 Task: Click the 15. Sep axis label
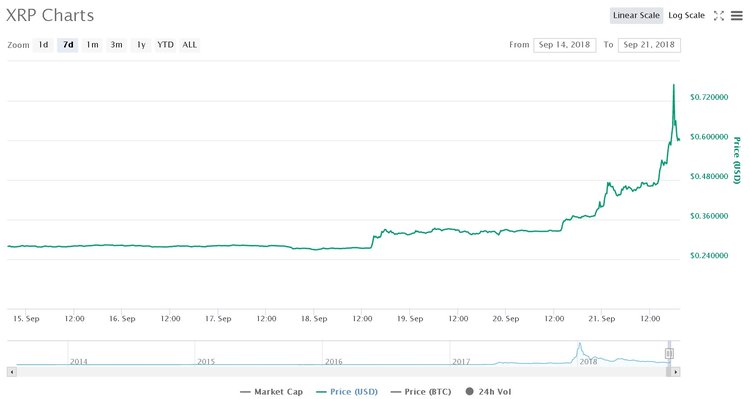[26, 319]
